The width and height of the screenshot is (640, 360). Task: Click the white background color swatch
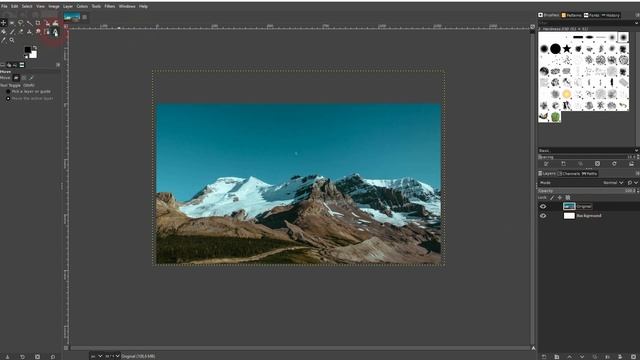(x=33, y=54)
